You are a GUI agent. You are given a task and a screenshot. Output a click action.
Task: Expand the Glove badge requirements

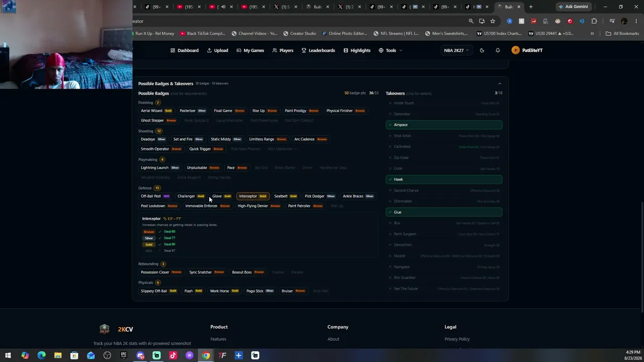[222, 196]
